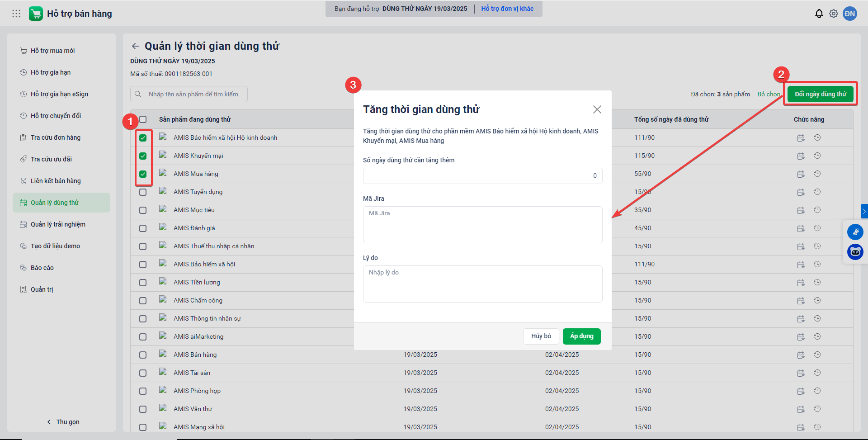
Task: Check the AMIS Mục tiêu checkbox
Action: pos(143,210)
